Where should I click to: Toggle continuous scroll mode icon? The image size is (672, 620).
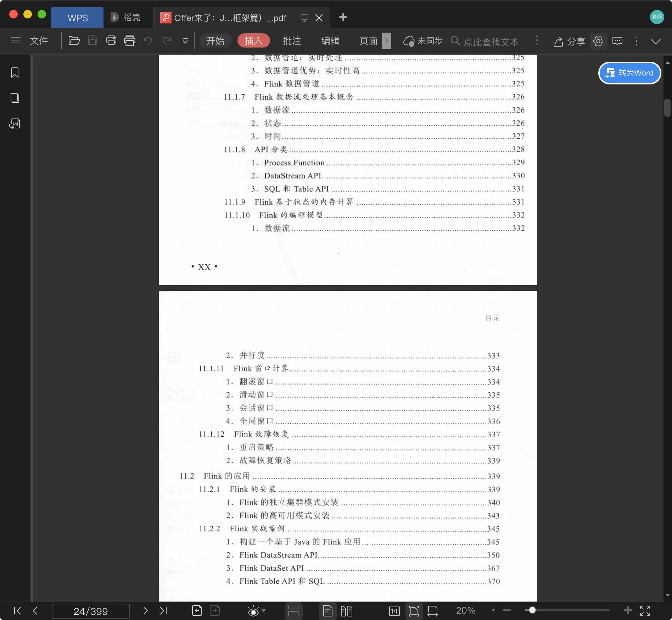pyautogui.click(x=293, y=611)
